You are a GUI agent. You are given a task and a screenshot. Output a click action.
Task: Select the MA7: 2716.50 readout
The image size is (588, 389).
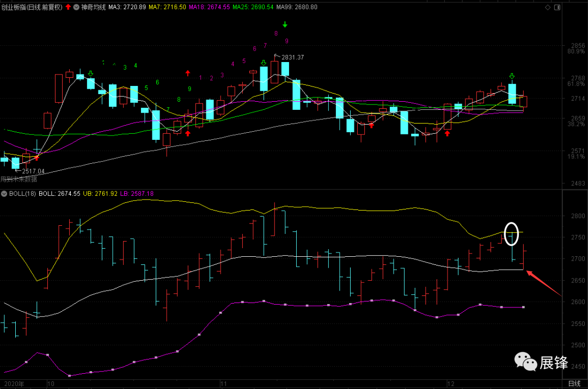[167, 7]
